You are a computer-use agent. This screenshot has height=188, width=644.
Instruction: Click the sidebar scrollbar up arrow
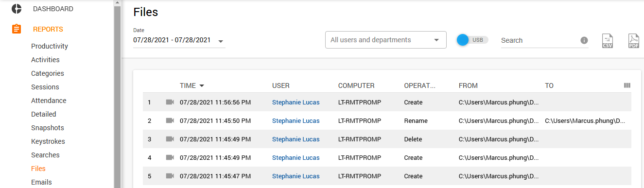coord(117,2)
